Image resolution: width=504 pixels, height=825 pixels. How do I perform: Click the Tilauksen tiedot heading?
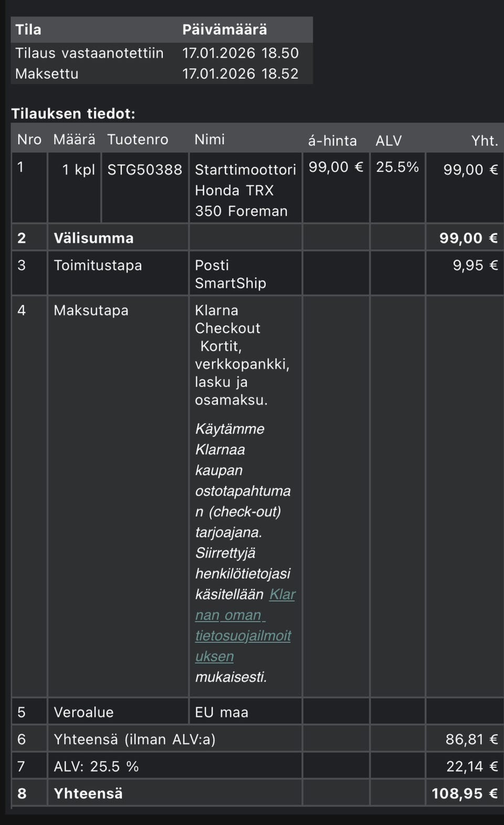point(73,113)
